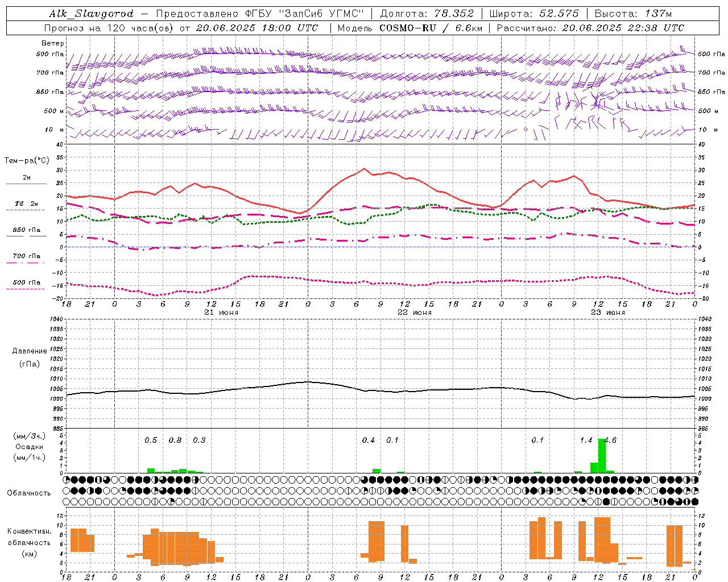Image resolution: width=728 pixels, height=582 pixels.
Task: Click the 10 м wind level label on left
Action: (x=54, y=130)
